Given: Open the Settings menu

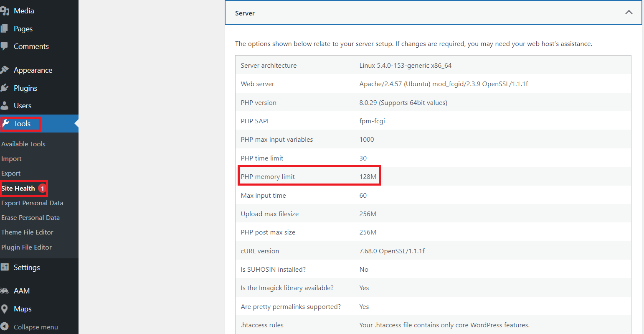Looking at the screenshot, I should click(27, 268).
